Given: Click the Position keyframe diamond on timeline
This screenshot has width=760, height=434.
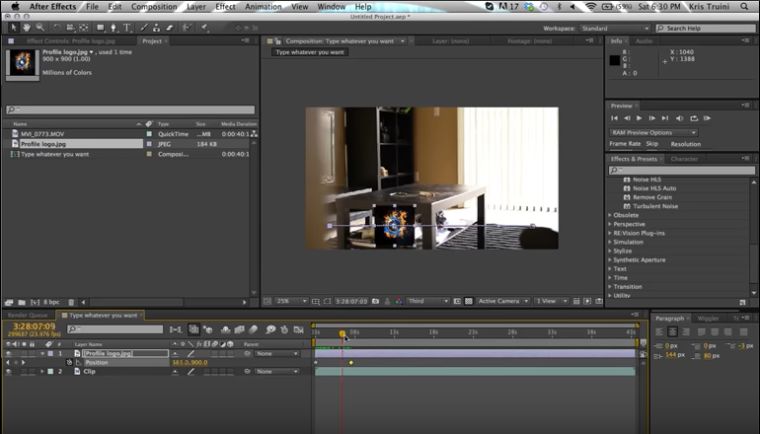Looking at the screenshot, I should (351, 362).
